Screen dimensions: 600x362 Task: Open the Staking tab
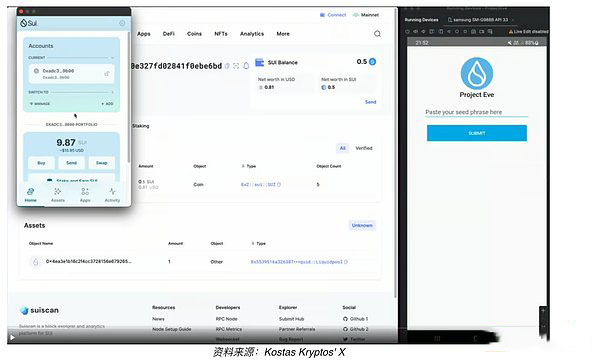pos(141,126)
